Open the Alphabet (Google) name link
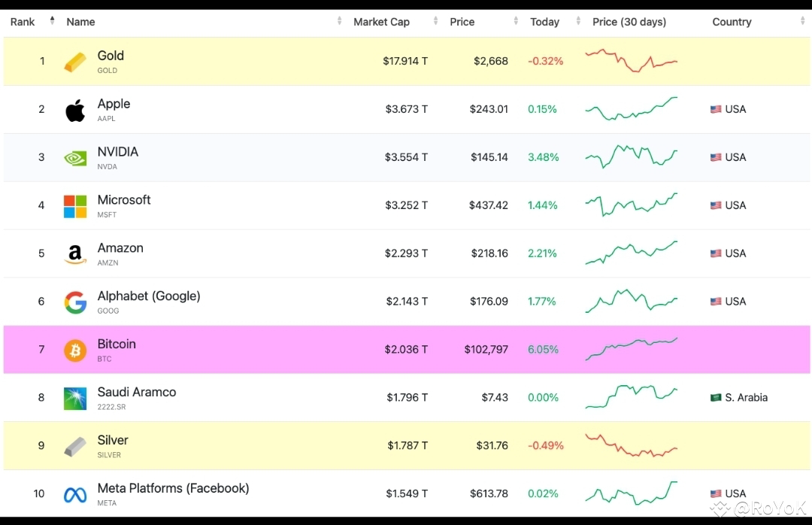 point(149,296)
